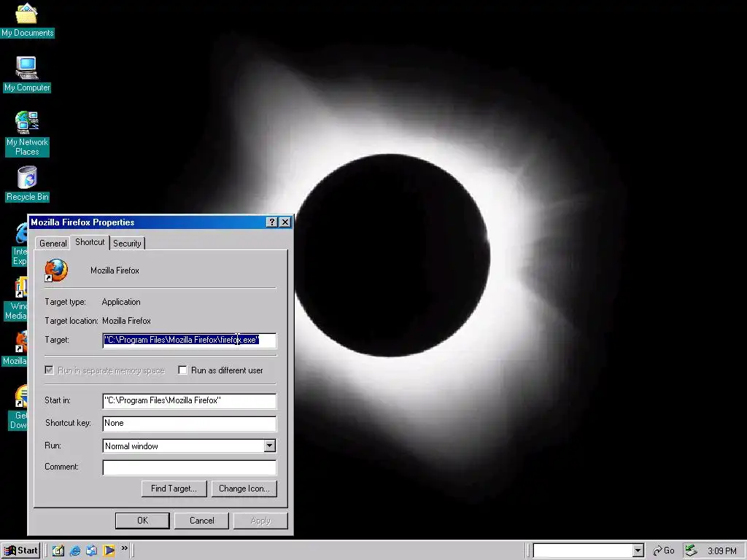Click the Go button in address toolbar
This screenshot has height=560, width=747.
tap(664, 551)
